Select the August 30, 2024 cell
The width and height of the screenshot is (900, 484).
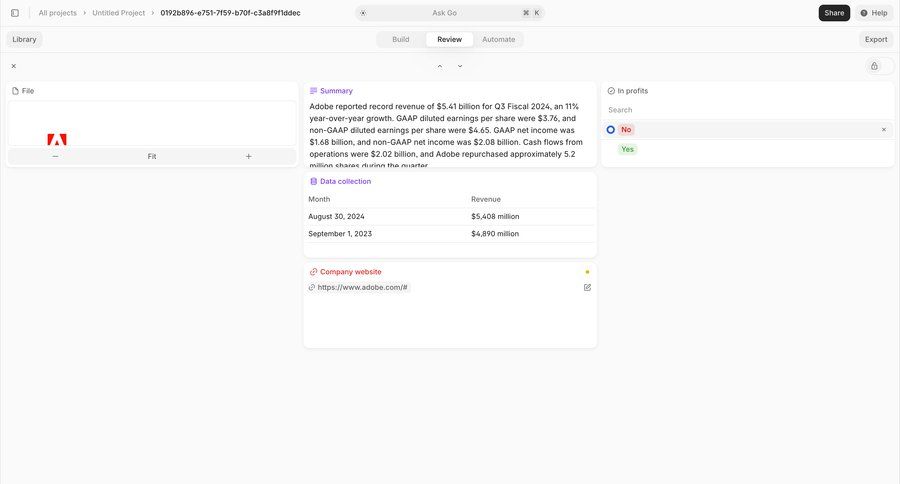click(x=336, y=216)
